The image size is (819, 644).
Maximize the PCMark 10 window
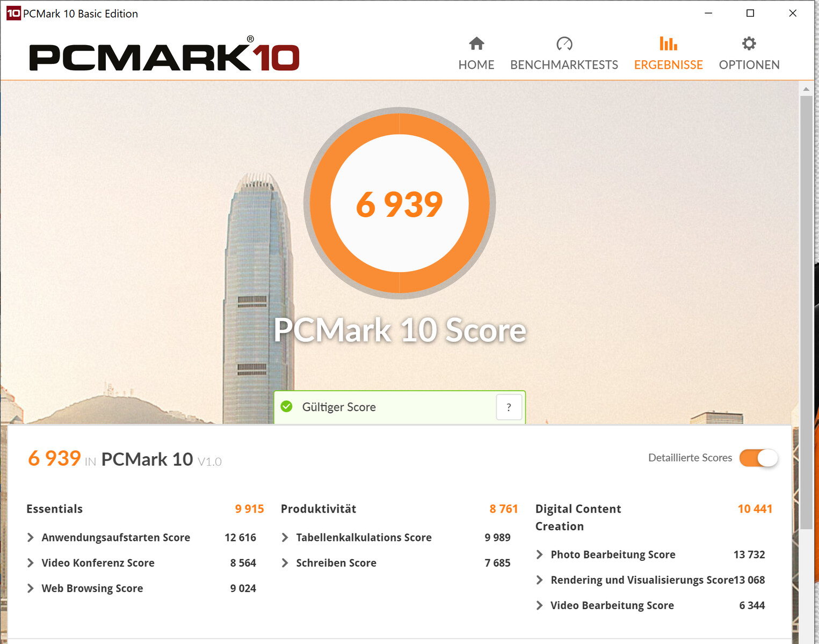[x=750, y=13]
